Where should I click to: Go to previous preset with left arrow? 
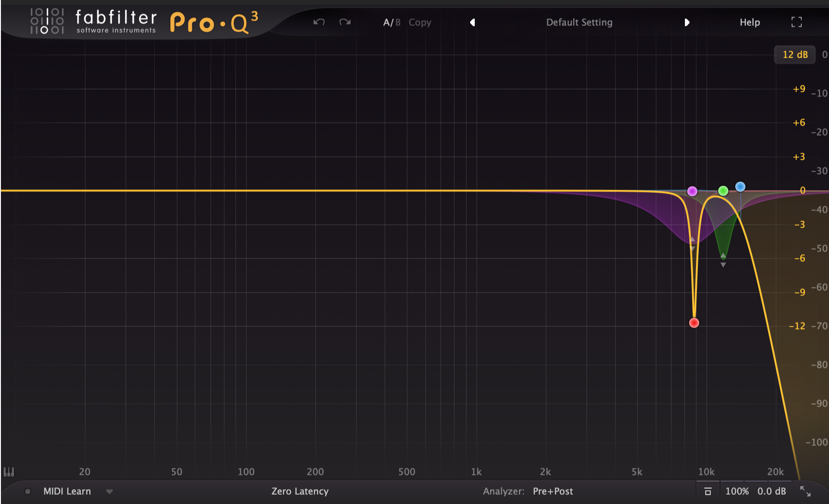click(x=472, y=22)
